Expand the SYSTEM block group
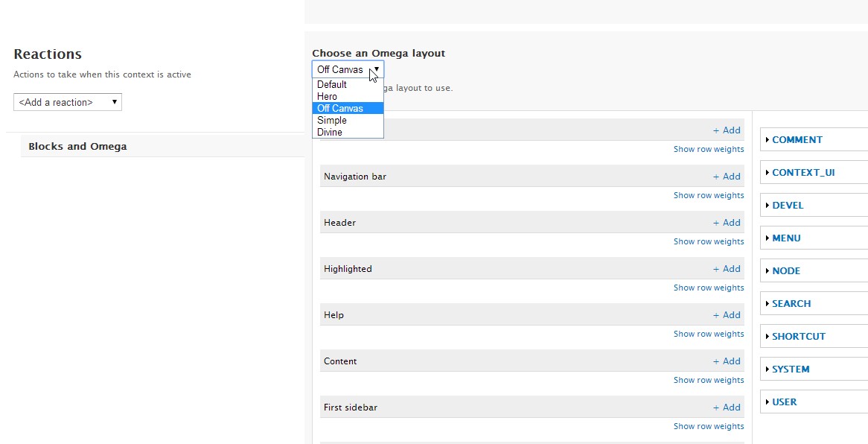Image resolution: width=868 pixels, height=444 pixels. [791, 370]
